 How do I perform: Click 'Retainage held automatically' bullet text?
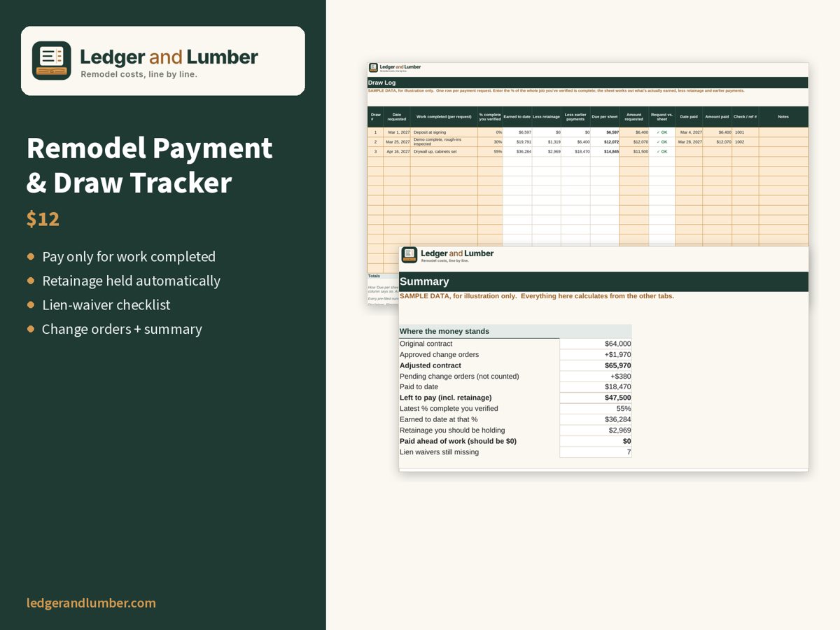click(x=131, y=281)
